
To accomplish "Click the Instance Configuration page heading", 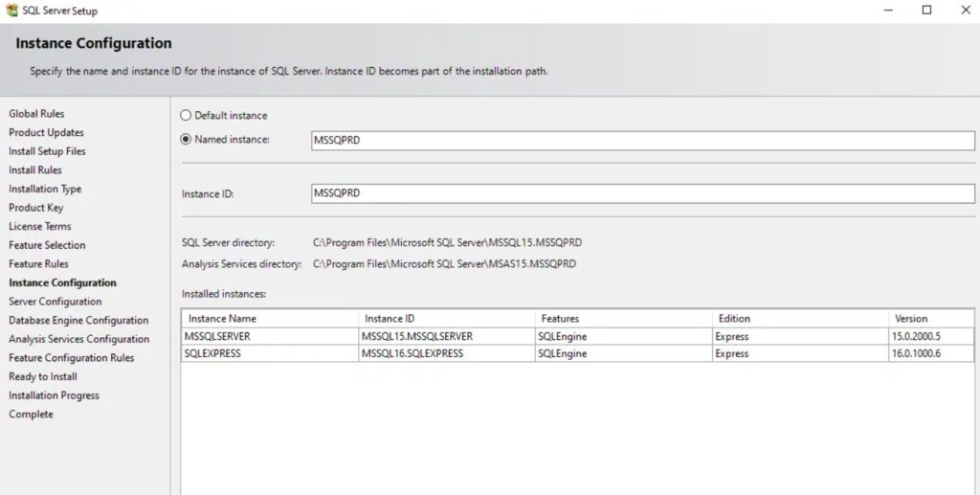I will click(94, 43).
